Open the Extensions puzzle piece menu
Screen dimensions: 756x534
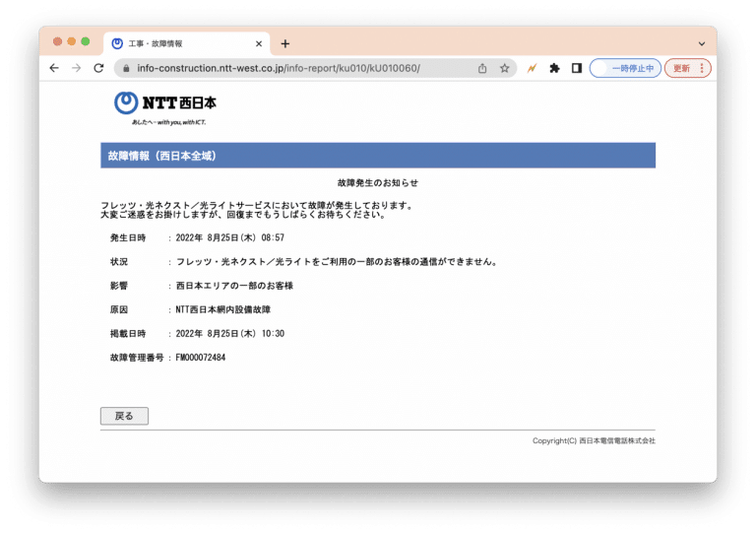click(x=554, y=68)
